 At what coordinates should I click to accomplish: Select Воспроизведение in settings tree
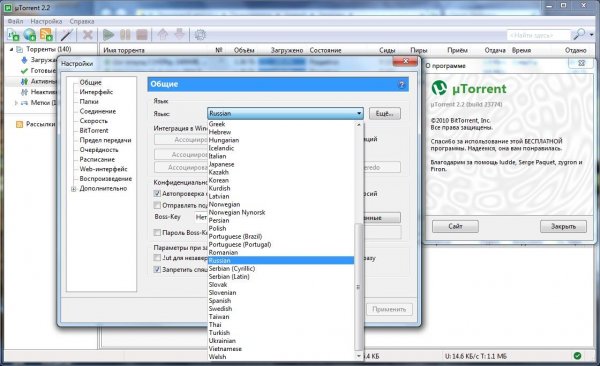click(x=106, y=179)
